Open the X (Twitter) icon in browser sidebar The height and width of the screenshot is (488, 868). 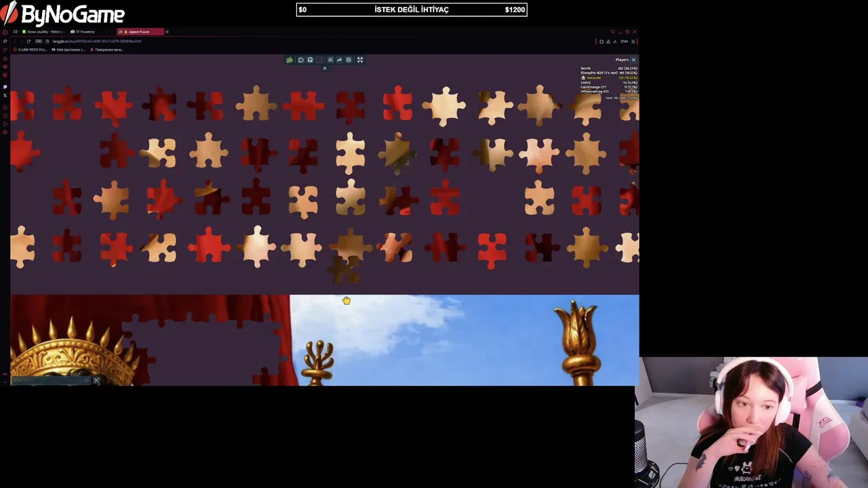tap(5, 96)
